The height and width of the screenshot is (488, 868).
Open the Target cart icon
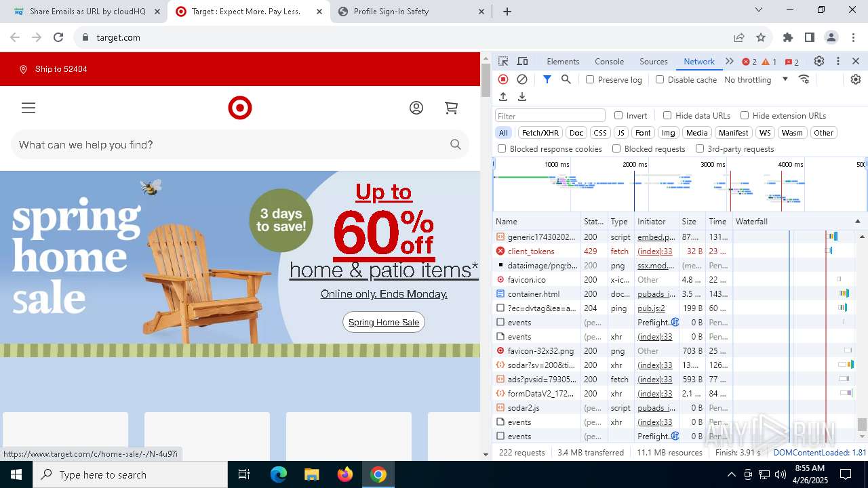click(451, 108)
